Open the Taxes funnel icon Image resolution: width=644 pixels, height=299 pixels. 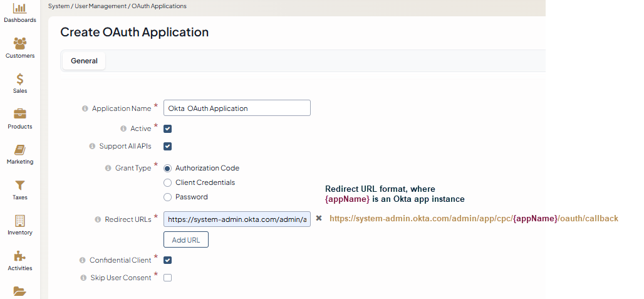pos(20,186)
